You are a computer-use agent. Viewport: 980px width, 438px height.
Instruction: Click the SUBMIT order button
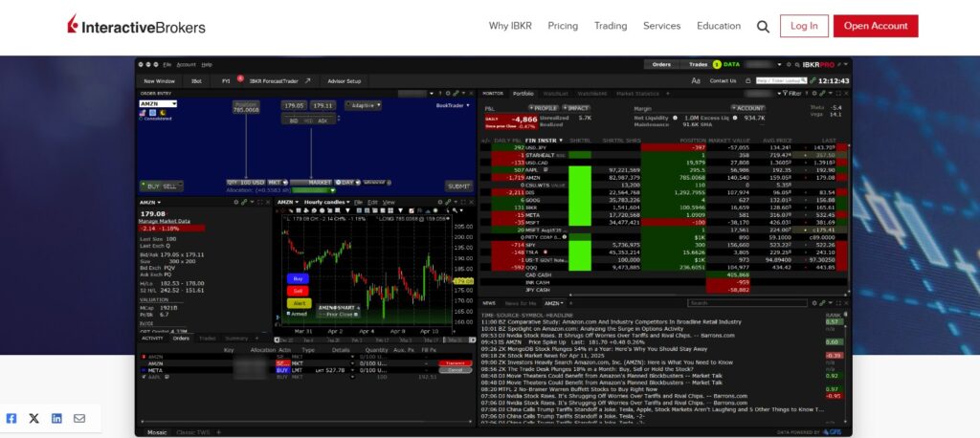click(458, 186)
